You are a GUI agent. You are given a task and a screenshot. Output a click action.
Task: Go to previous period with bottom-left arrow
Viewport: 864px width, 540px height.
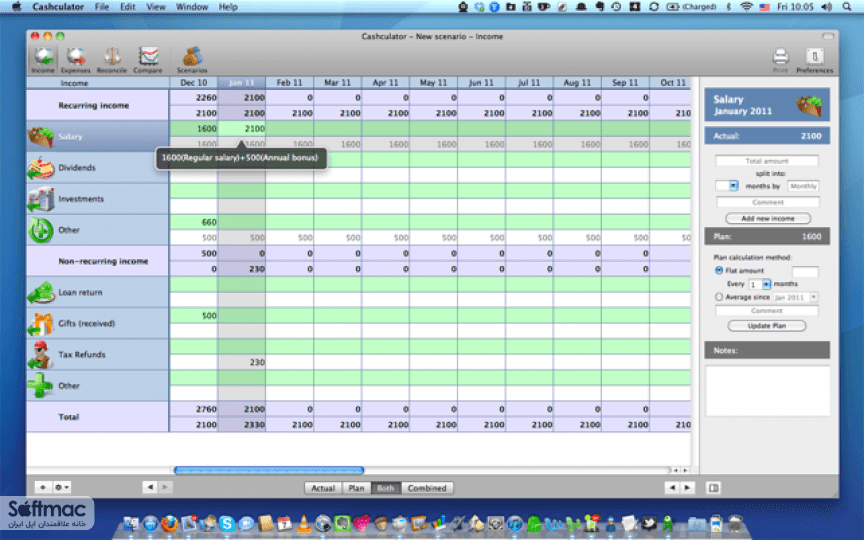pos(149,487)
